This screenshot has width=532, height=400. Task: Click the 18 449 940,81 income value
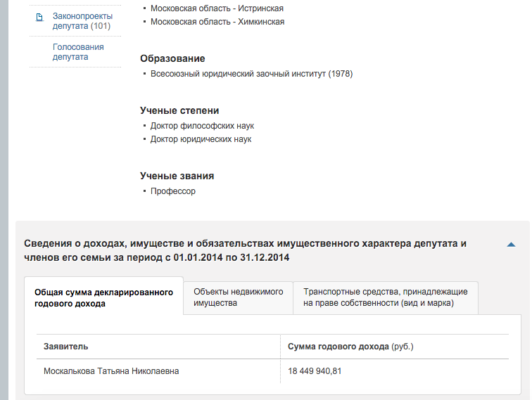pyautogui.click(x=315, y=371)
